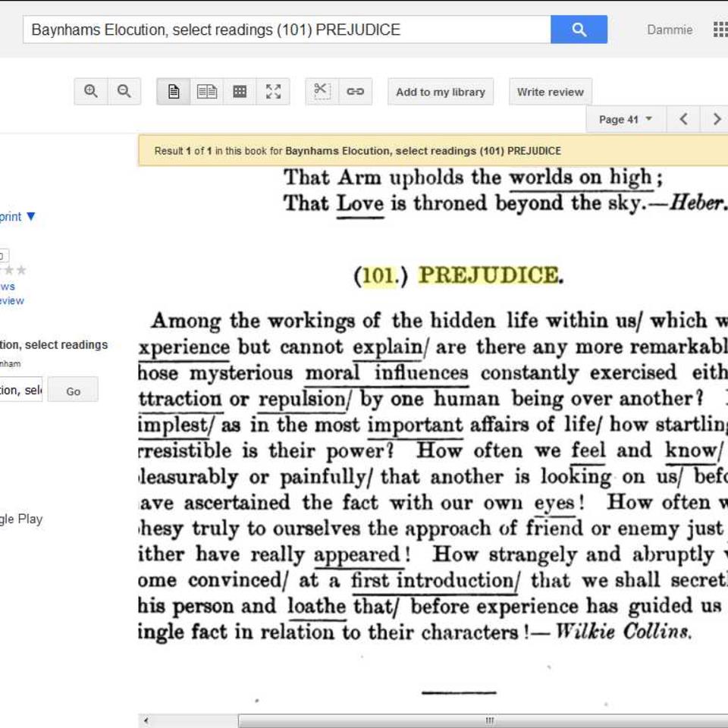Enter full screen reading mode
The height and width of the screenshot is (728, 728).
tap(273, 92)
